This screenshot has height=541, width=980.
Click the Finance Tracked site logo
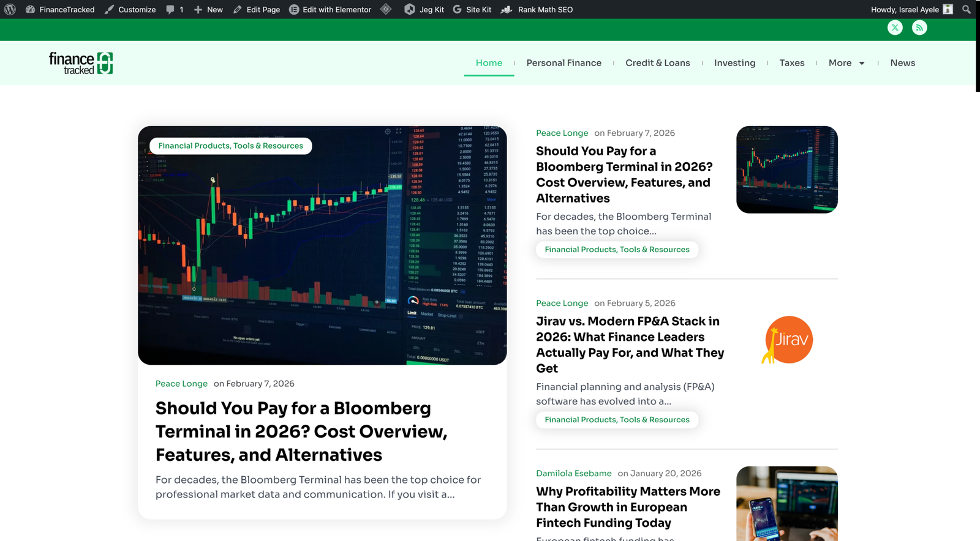81,63
